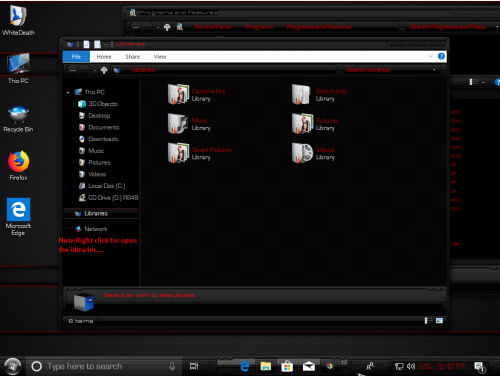
Task: Open the Pictures library icon
Action: 303,124
